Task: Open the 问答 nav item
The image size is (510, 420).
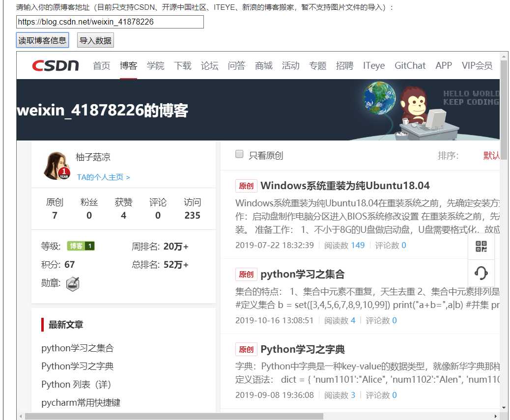Action: 236,66
